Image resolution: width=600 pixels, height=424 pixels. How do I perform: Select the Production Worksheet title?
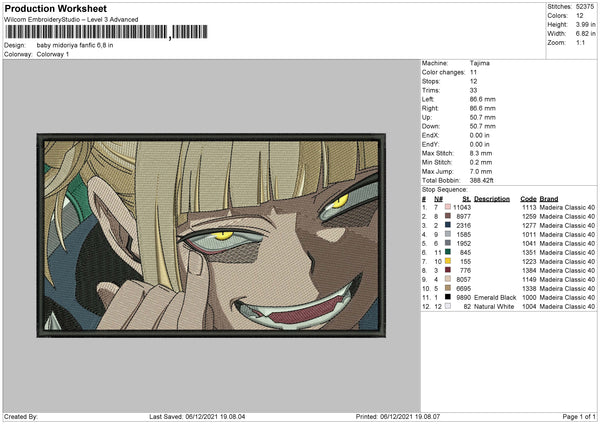click(55, 8)
